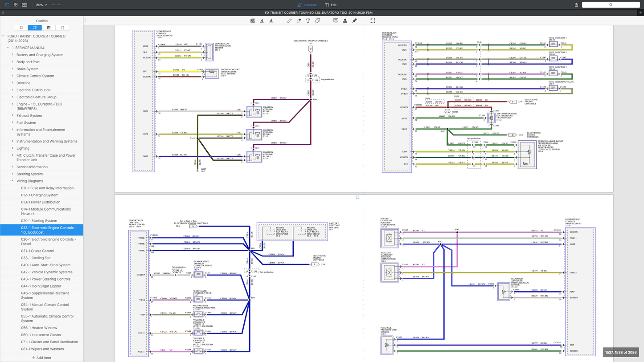The height and width of the screenshot is (362, 644).
Task: Choose the pencil drawing tool
Action: 289,21
